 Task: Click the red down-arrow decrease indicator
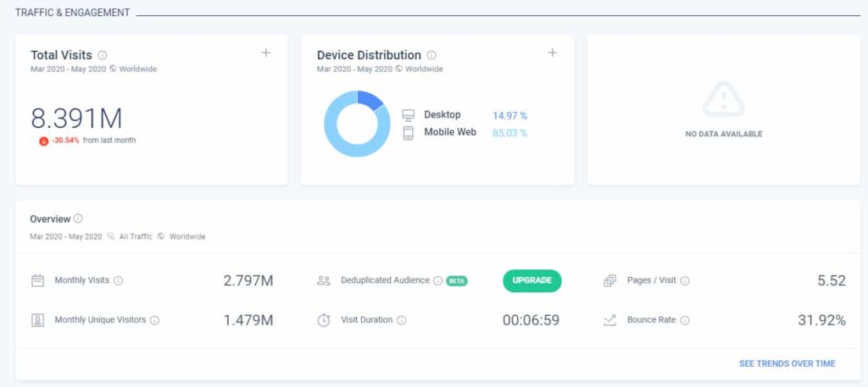43,141
